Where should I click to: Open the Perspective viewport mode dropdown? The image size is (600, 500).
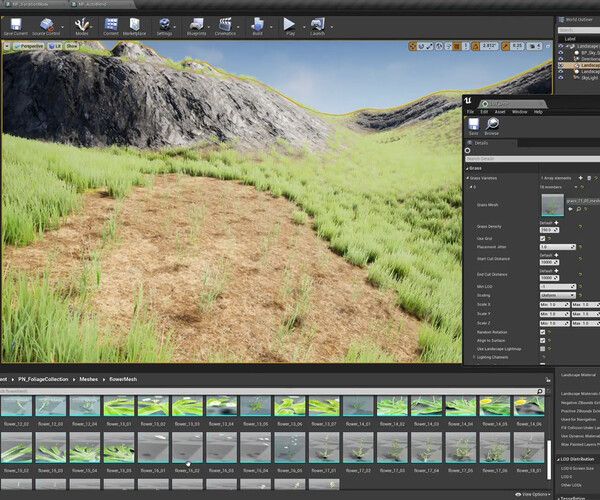[31, 46]
